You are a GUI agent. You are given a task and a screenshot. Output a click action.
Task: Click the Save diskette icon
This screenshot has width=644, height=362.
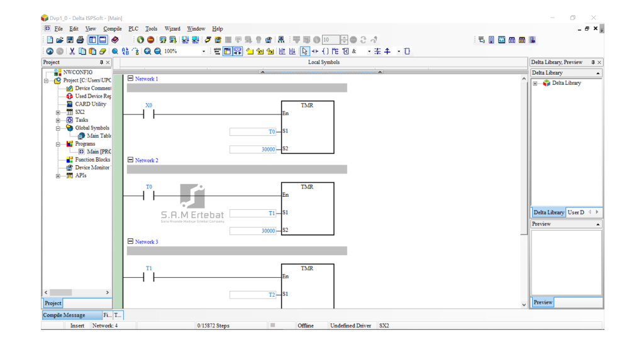tap(70, 40)
